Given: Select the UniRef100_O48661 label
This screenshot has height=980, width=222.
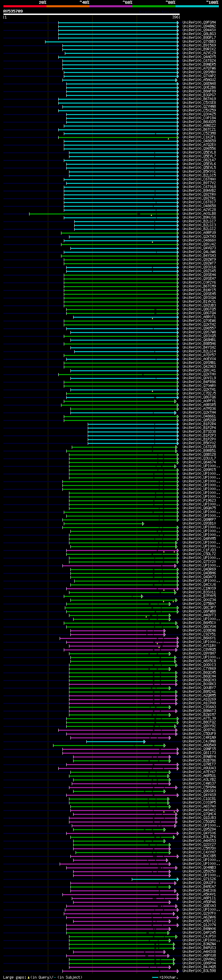Looking at the screenshot, I should tap(199, 416).
